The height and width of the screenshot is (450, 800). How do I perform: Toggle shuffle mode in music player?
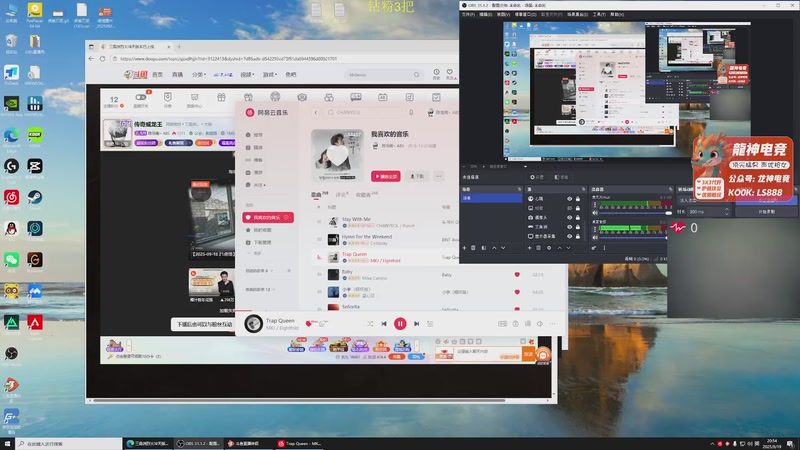pos(370,323)
